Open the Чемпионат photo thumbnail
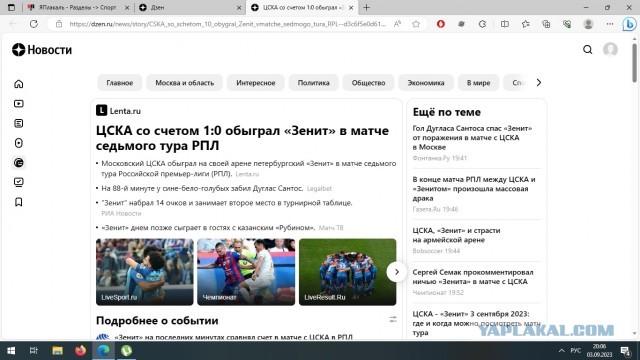The width and height of the screenshot is (640, 360). 246,272
